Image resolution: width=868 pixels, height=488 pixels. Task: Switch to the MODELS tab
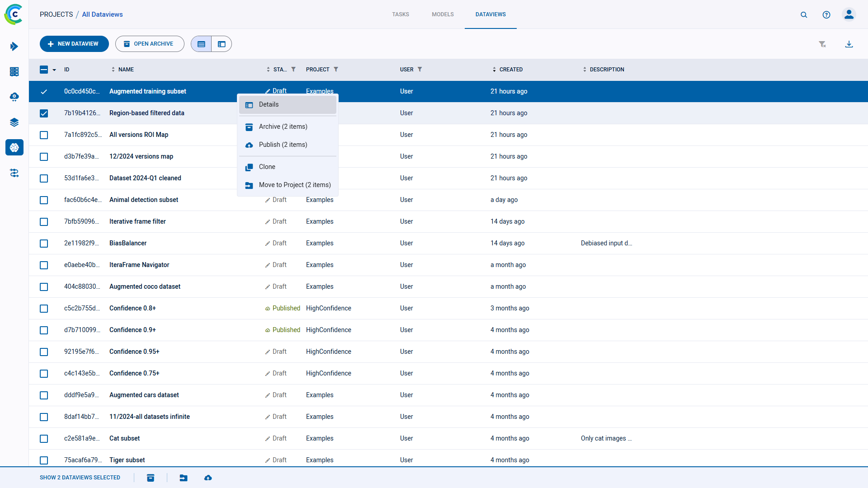442,14
